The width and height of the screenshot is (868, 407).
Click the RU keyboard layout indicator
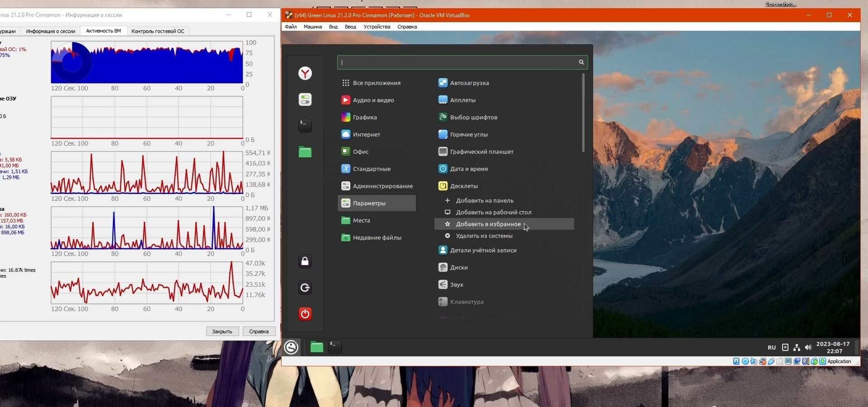pyautogui.click(x=772, y=348)
